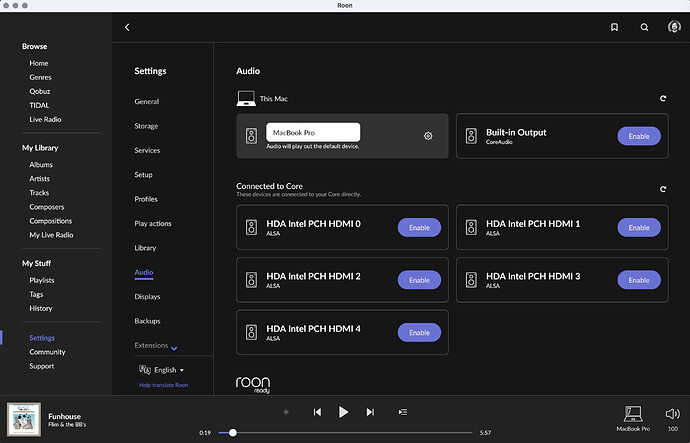Click speaker icon of HDA Intel PCH HDMI 1
This screenshot has height=443, width=690.
471,227
